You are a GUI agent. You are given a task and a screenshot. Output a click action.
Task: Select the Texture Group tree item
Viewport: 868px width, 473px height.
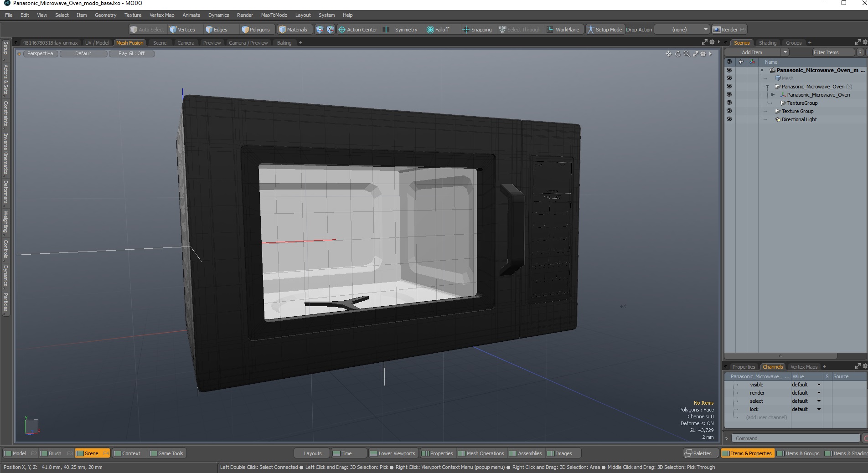pyautogui.click(x=797, y=111)
